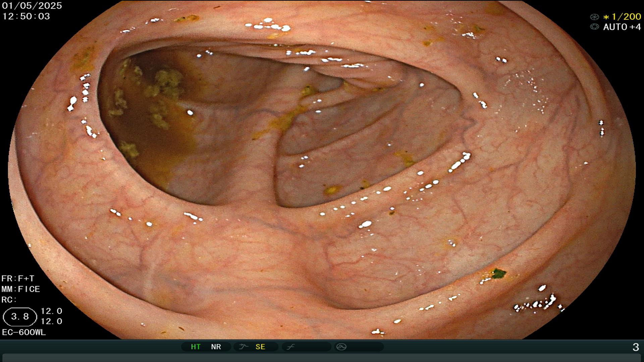Click the RC: label

coord(9,300)
